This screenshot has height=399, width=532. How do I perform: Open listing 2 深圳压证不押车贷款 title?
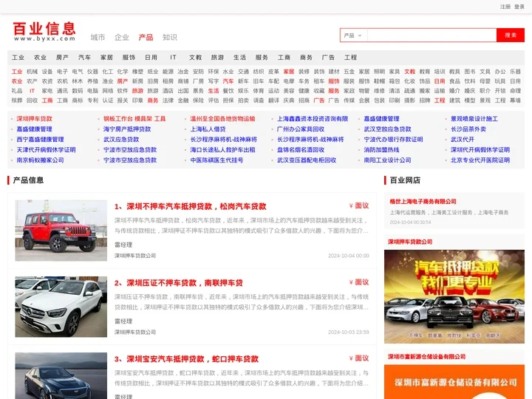pos(179,282)
